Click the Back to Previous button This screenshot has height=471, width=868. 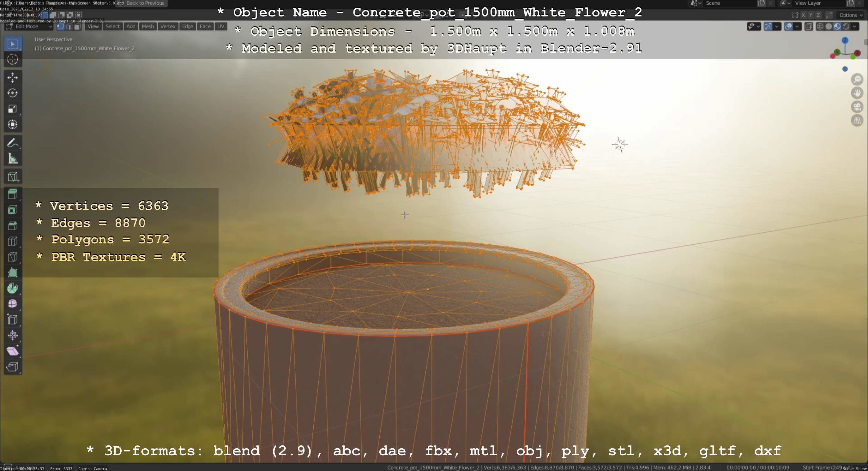tap(142, 3)
